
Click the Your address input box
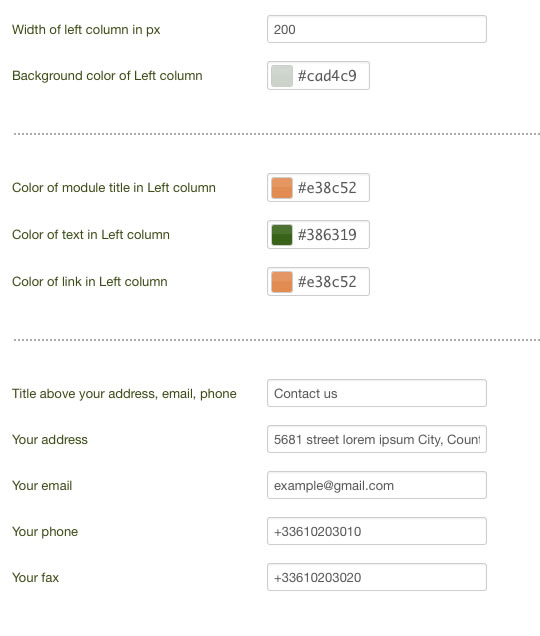point(376,439)
